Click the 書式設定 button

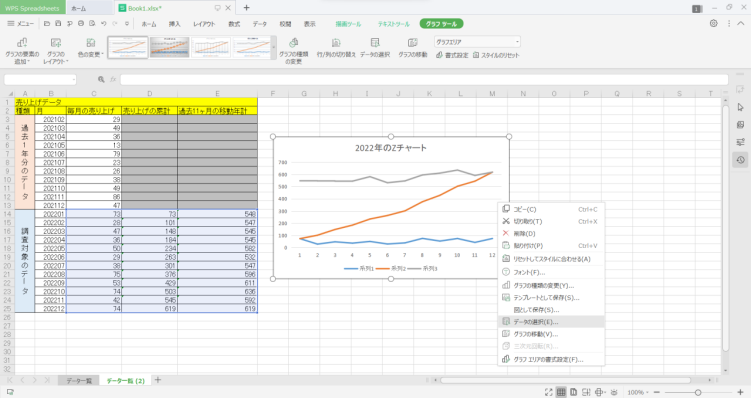(x=452, y=55)
